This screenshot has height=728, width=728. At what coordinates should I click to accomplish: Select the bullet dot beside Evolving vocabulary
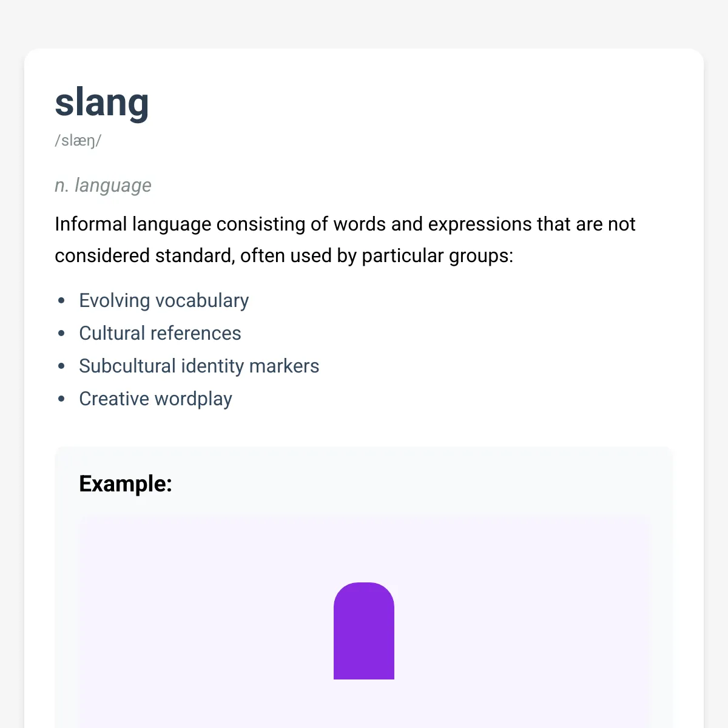61,300
